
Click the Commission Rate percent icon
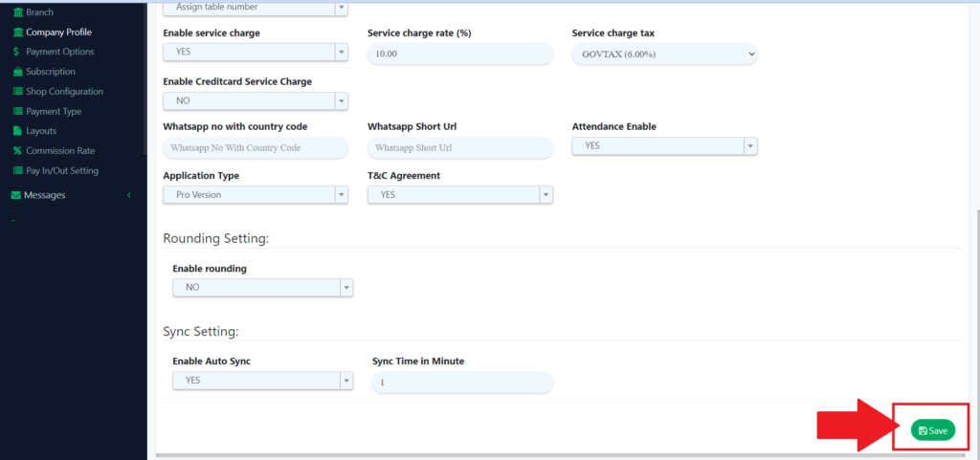click(17, 151)
